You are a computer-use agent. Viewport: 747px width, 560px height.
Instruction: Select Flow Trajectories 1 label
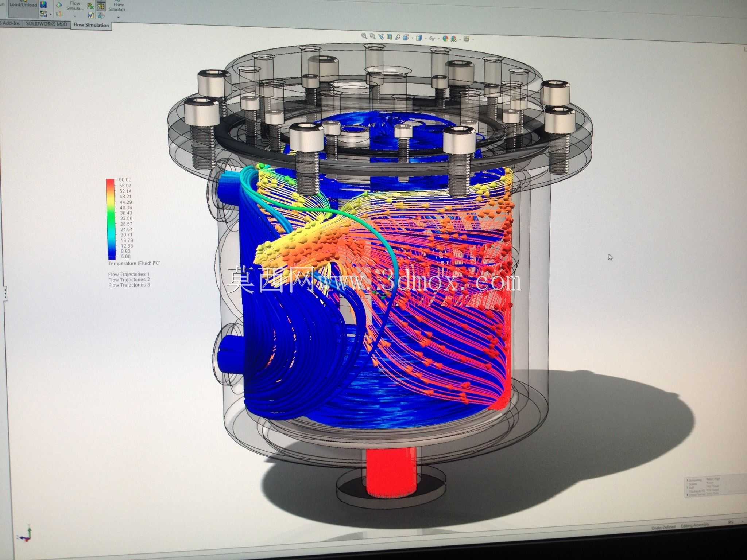click(129, 274)
